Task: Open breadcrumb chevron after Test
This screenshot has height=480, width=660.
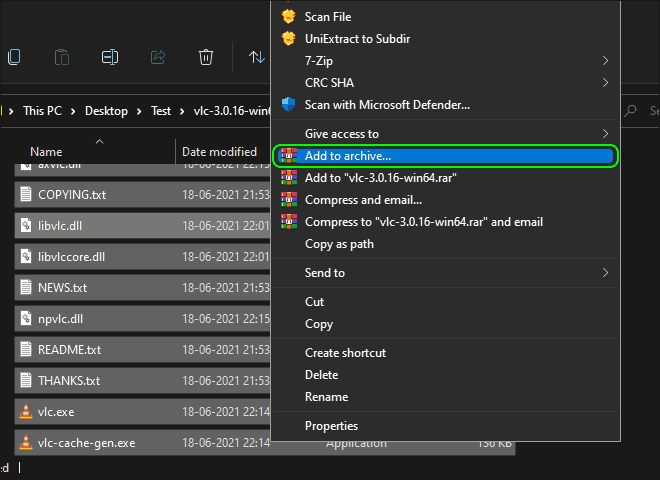Action: (x=182, y=111)
